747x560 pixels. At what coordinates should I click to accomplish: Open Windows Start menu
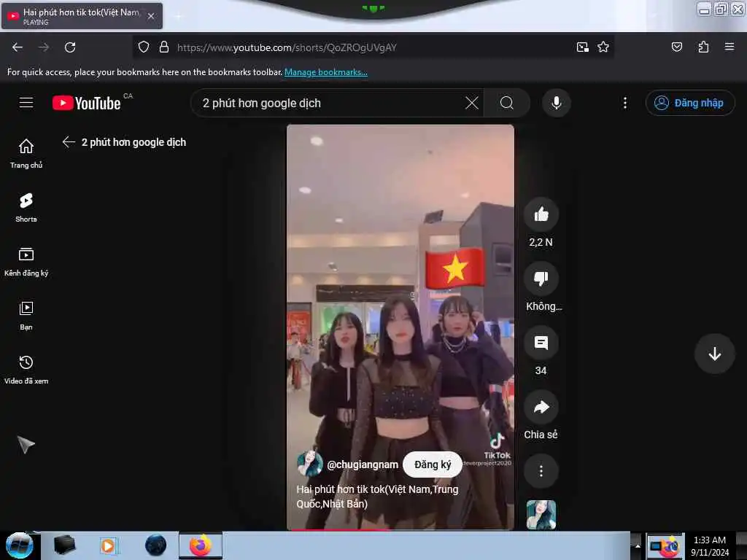[x=20, y=545]
